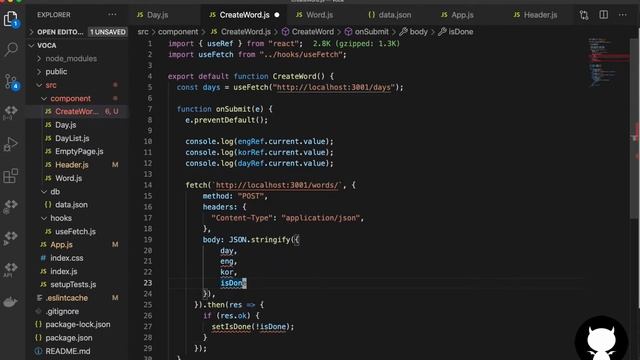Collapse the src folder
The height and width of the screenshot is (360, 640).
(51, 85)
